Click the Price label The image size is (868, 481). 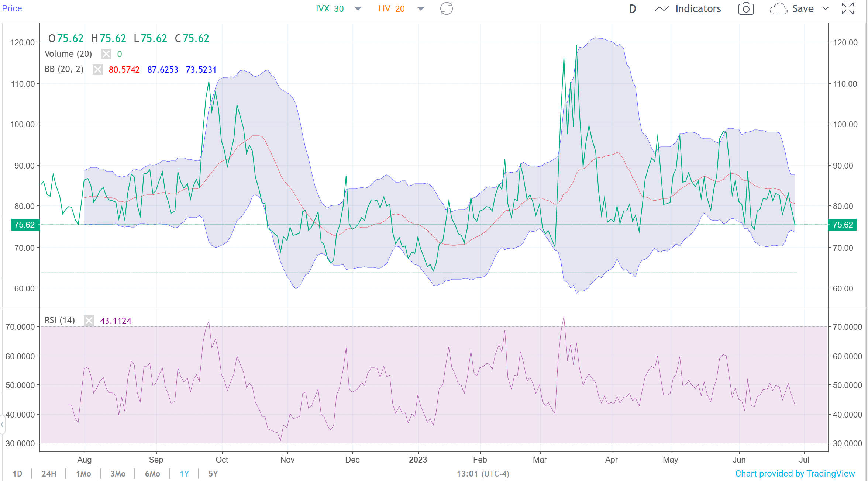pyautogui.click(x=12, y=8)
